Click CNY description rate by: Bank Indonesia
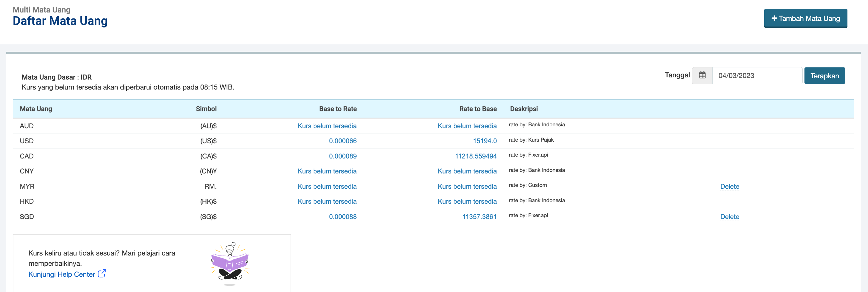The height and width of the screenshot is (292, 868). pyautogui.click(x=537, y=170)
